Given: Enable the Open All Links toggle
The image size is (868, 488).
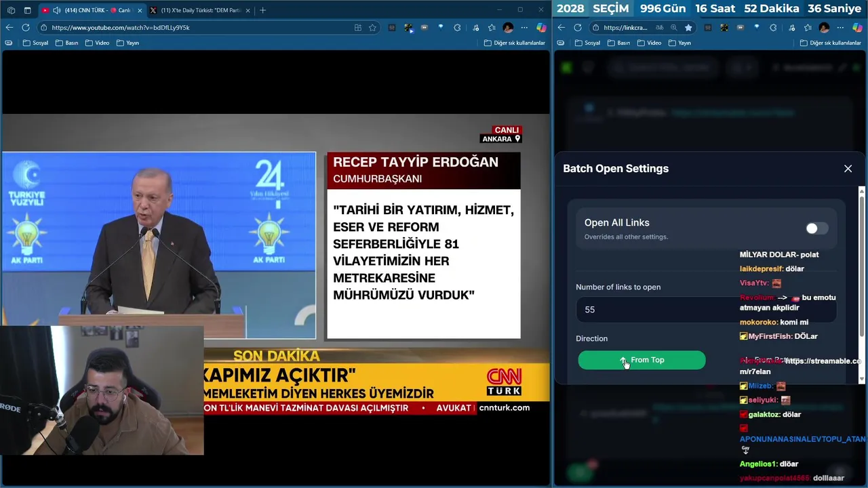Looking at the screenshot, I should click(816, 228).
